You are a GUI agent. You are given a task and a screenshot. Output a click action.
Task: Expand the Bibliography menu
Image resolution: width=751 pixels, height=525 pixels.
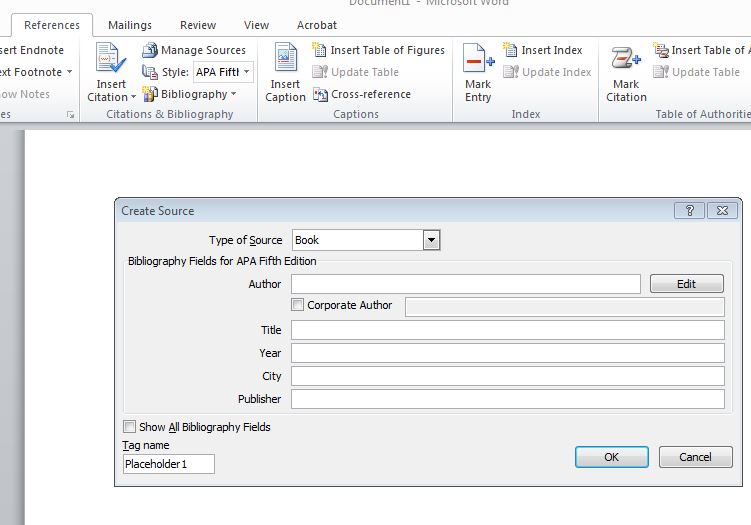pyautogui.click(x=191, y=94)
